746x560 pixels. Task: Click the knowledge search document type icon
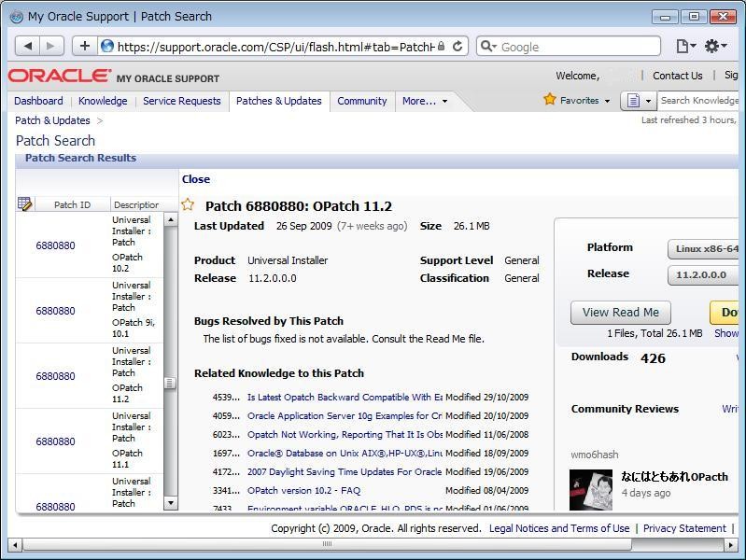point(633,101)
